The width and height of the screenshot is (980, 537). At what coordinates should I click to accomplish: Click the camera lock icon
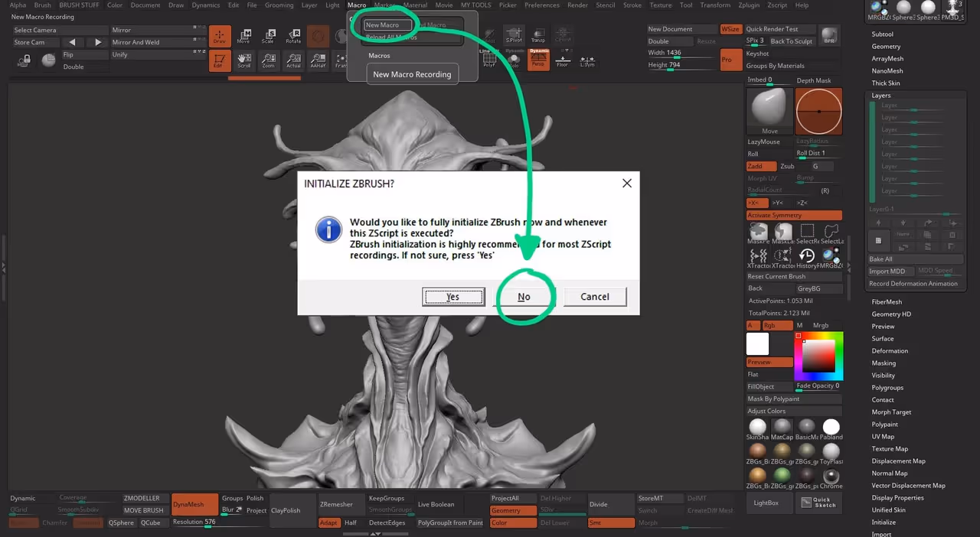(24, 61)
